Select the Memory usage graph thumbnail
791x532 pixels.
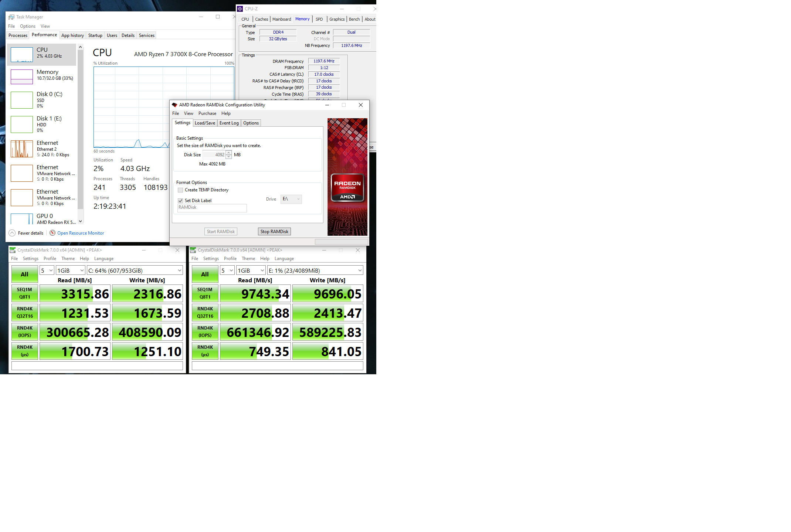tap(22, 76)
